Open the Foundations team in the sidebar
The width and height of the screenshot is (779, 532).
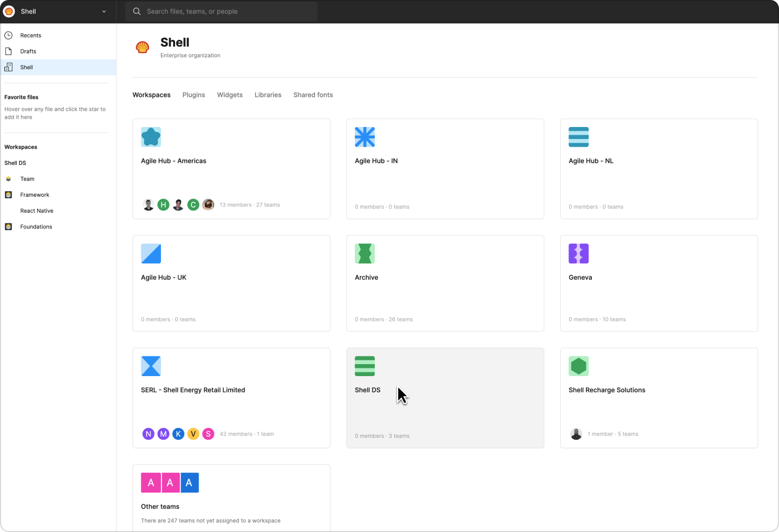point(36,227)
